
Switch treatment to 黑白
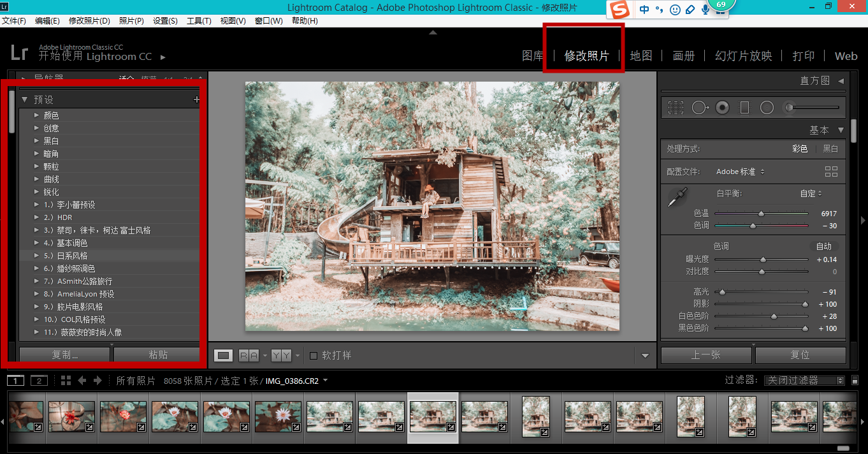point(830,149)
